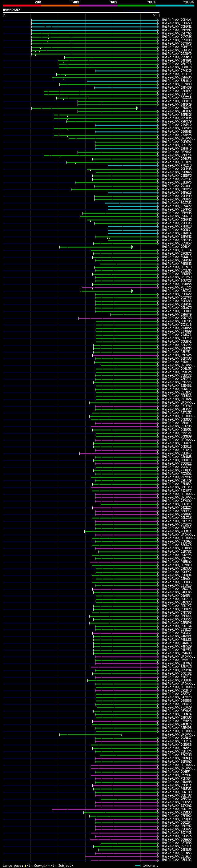Open the UniRef100_B3H658 hit label
197x868 pixels.
[176, 23]
